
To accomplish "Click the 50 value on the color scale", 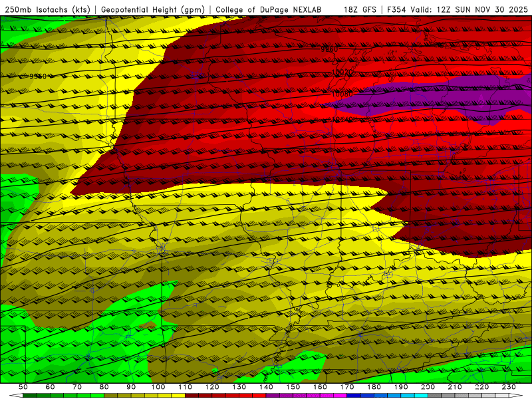I will point(23,387).
